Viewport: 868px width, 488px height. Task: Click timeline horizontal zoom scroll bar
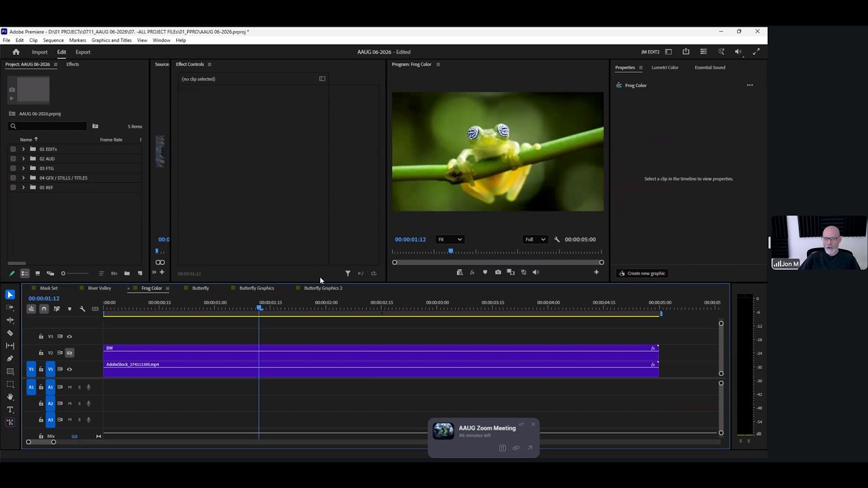tap(41, 442)
